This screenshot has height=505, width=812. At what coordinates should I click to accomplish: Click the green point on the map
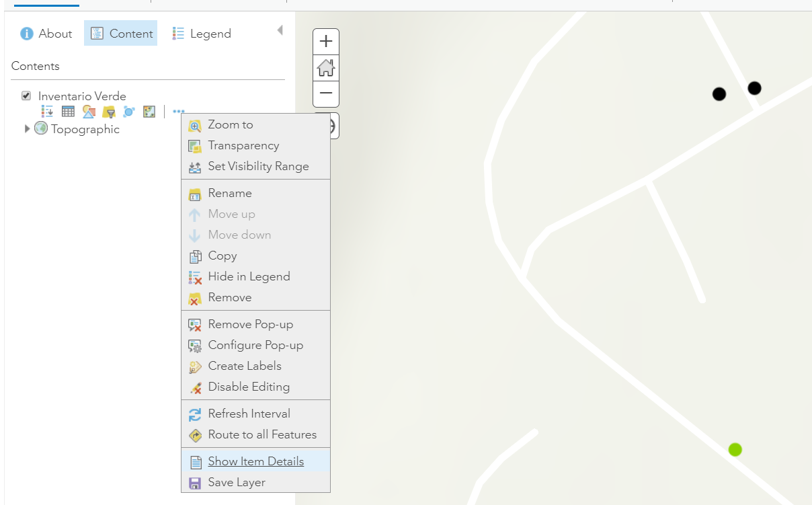tap(735, 449)
